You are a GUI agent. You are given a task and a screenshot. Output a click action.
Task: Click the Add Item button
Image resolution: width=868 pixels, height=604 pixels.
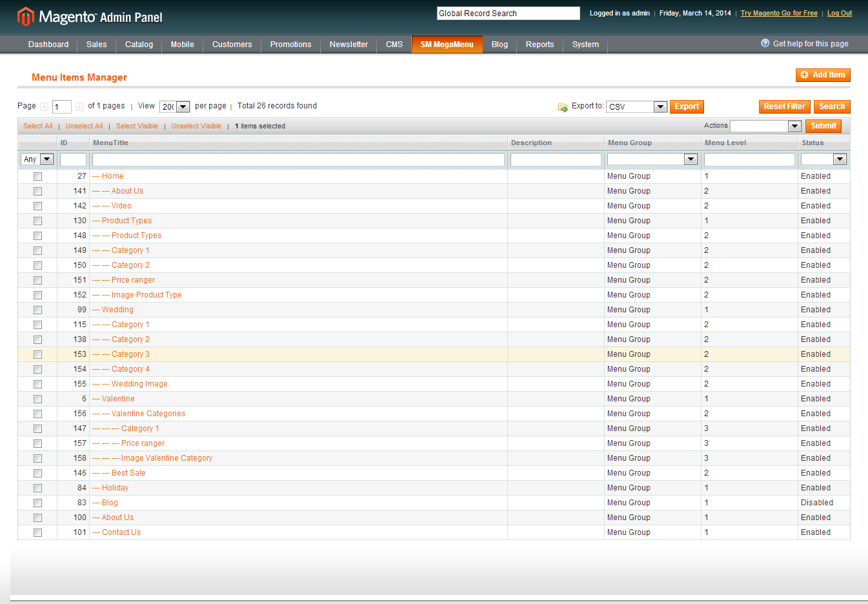(x=823, y=75)
